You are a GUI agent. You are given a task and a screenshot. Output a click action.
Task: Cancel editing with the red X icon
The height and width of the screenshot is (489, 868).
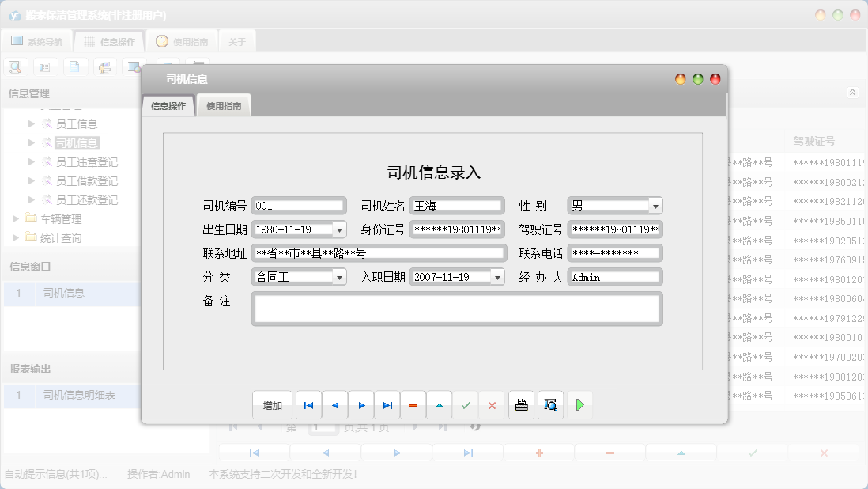point(492,404)
